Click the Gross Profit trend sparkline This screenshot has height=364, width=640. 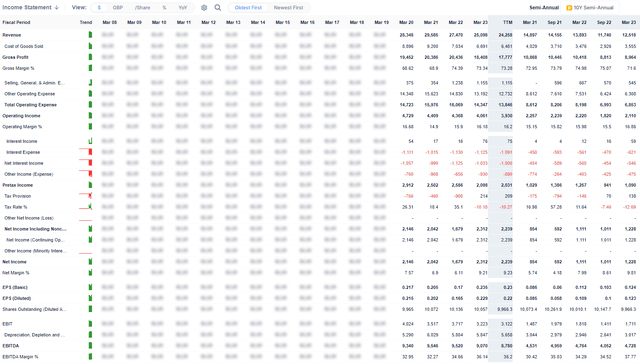pos(90,57)
